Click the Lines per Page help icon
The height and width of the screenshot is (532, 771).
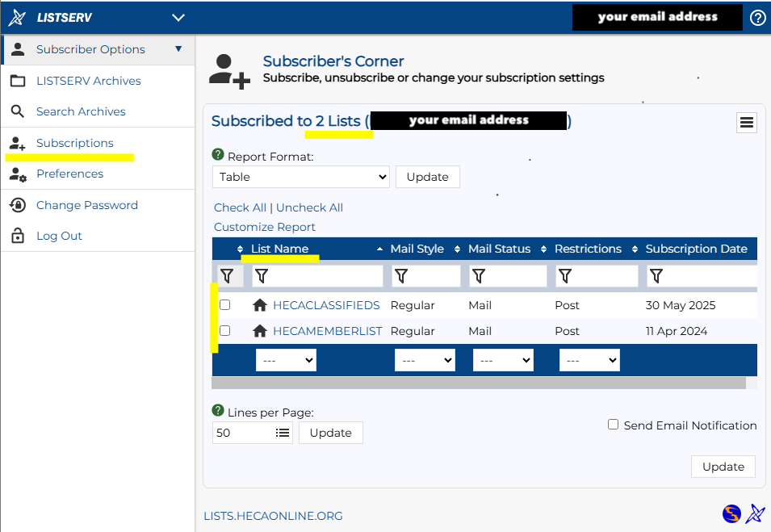(x=218, y=410)
